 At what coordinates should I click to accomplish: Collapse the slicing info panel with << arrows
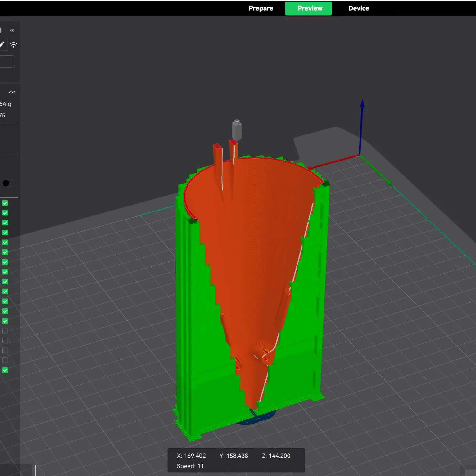(x=12, y=92)
